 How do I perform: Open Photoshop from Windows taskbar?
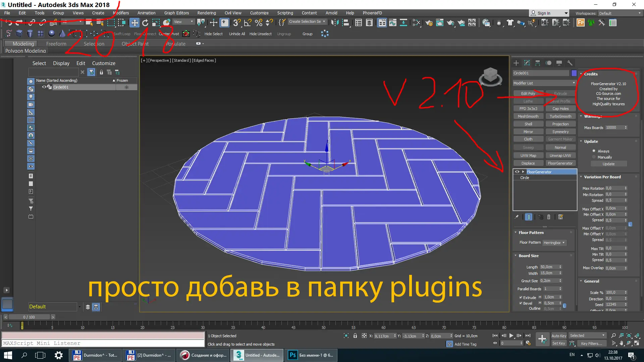[x=311, y=355]
